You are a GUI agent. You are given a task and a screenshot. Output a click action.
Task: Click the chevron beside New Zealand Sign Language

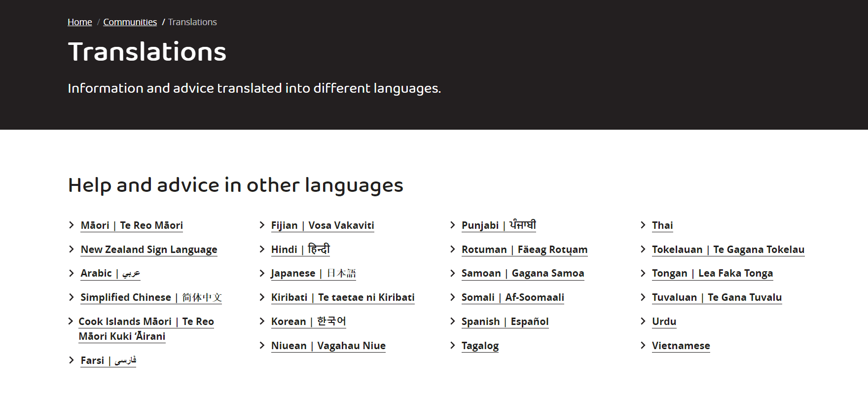coord(72,249)
